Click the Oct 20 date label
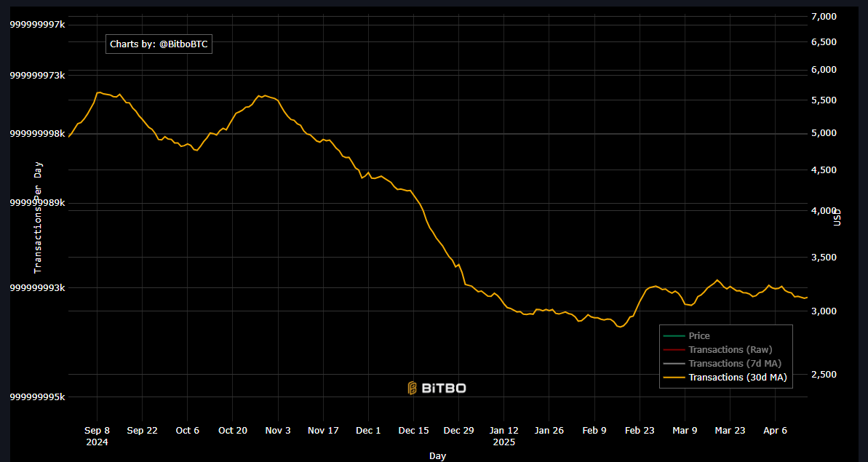Image resolution: width=868 pixels, height=462 pixels. pyautogui.click(x=233, y=431)
